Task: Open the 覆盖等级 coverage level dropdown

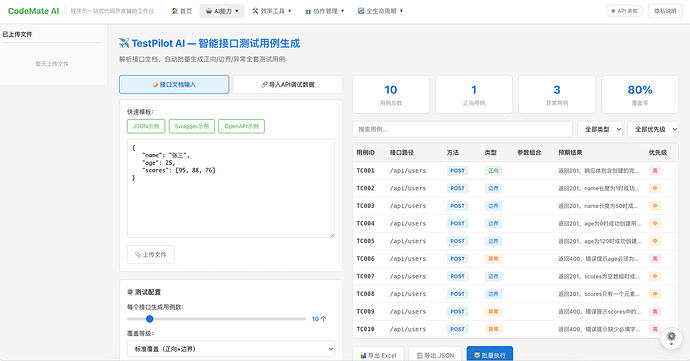Action: coord(231,349)
